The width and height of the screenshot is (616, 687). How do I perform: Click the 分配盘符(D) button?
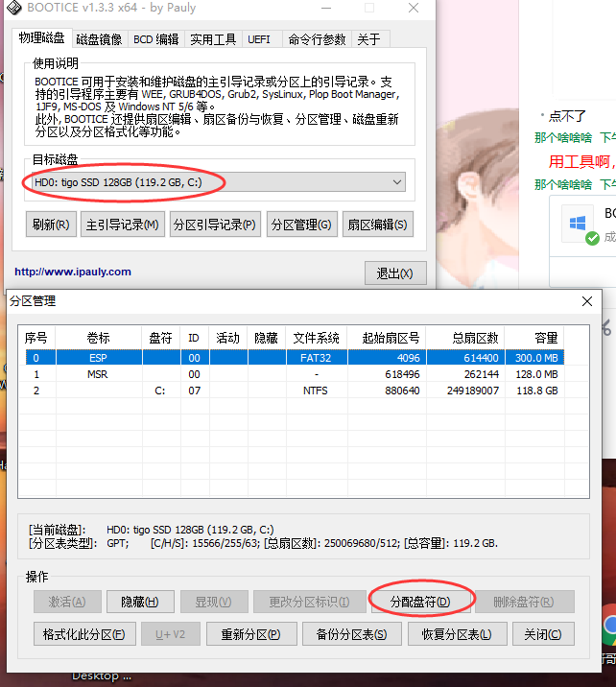[420, 602]
